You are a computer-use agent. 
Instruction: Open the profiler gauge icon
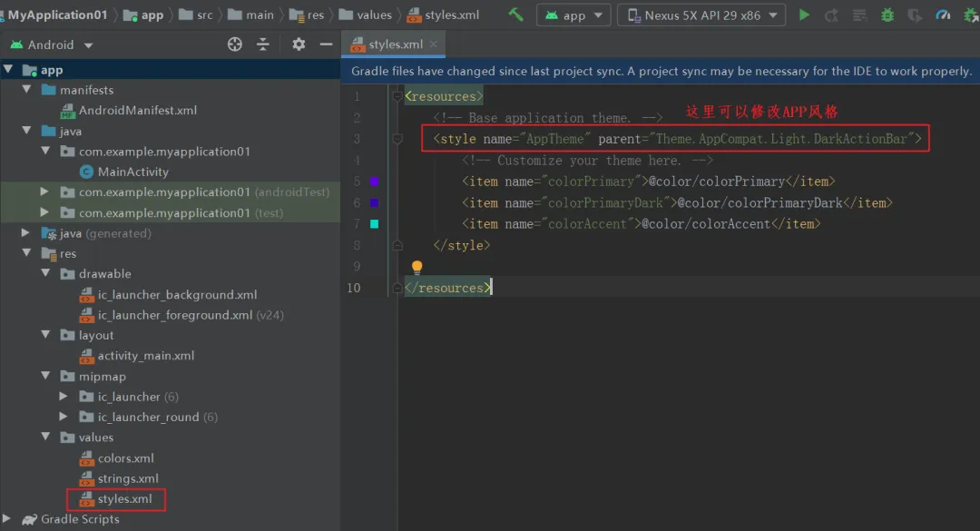point(943,15)
